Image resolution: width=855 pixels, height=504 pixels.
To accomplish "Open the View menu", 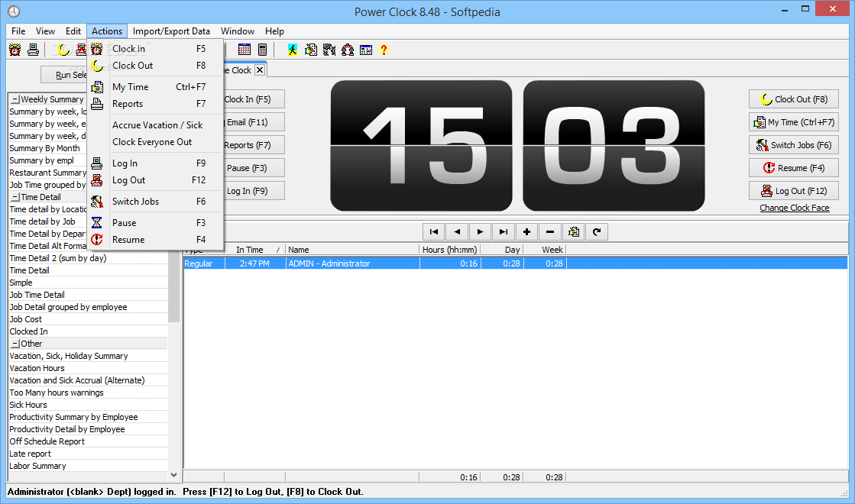I will pos(45,31).
